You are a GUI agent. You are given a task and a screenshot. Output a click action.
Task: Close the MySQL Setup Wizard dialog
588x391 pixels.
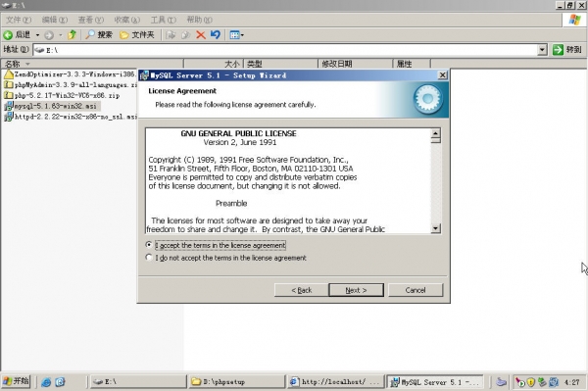443,75
